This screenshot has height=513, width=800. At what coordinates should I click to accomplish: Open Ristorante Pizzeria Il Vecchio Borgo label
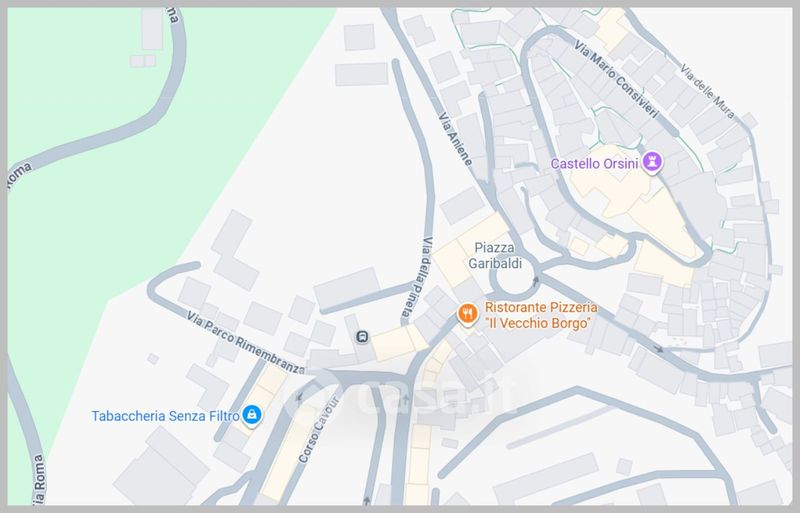[540, 315]
